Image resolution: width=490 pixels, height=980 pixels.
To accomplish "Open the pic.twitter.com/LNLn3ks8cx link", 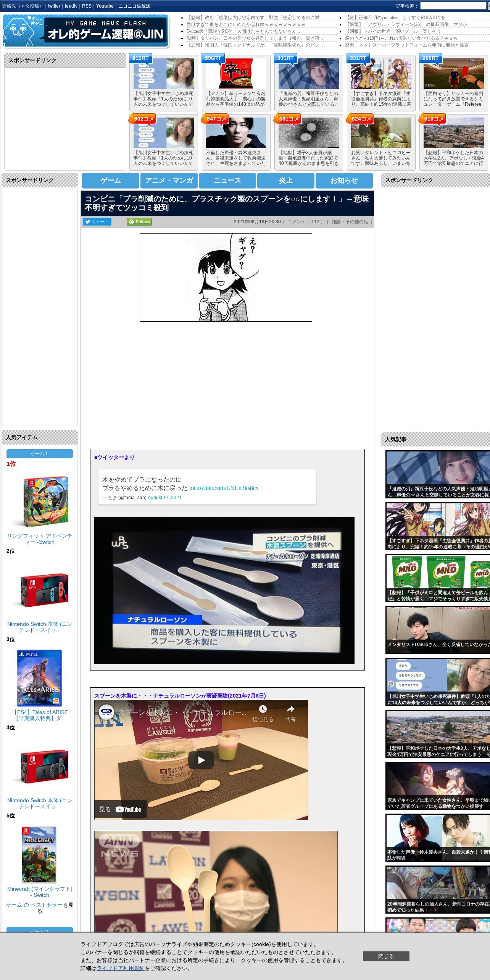I will (224, 488).
